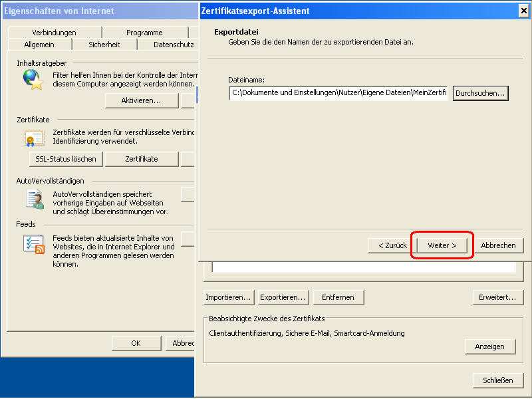Open the Durchsuchen file browser
Viewport: 532px width, 399px height.
point(480,93)
